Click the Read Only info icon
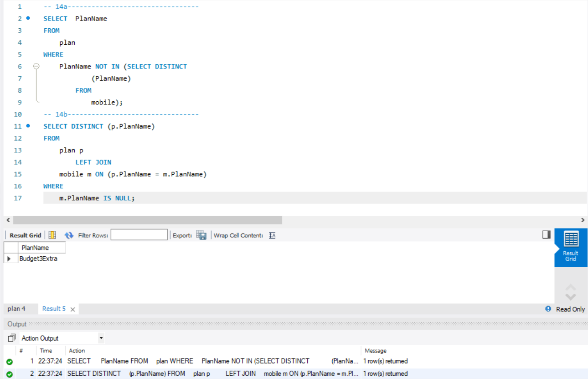Image resolution: width=588 pixels, height=379 pixels. pos(547,309)
